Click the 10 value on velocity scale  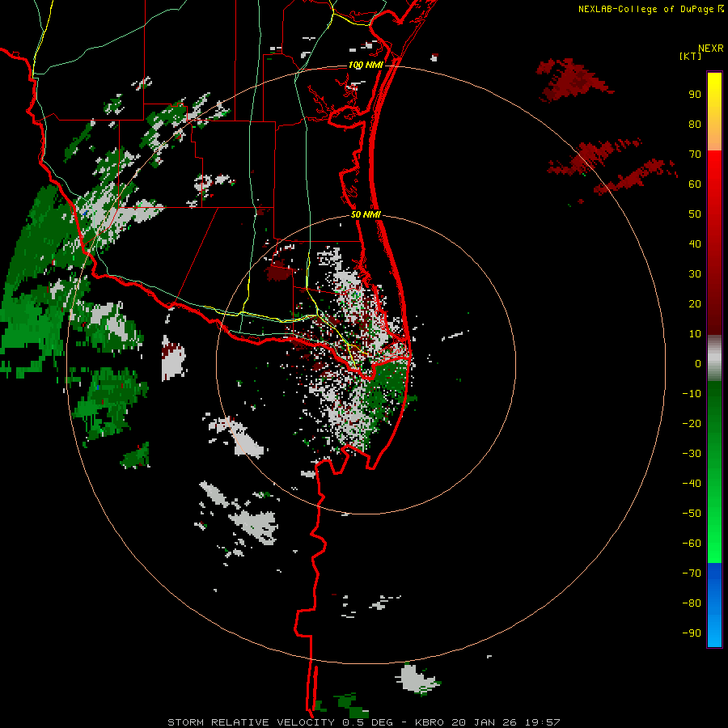(695, 334)
